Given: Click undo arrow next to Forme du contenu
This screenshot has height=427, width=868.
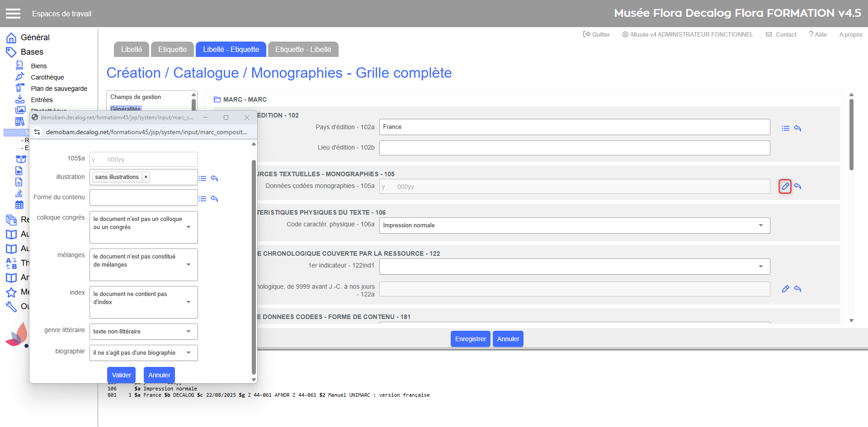Looking at the screenshot, I should coord(214,199).
